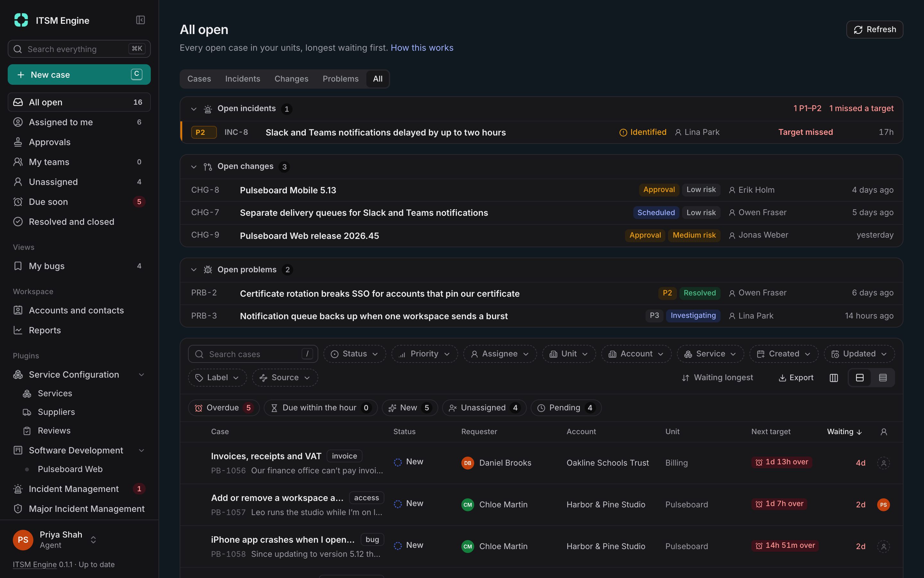Open Resolved and closed list
Viewport: 924px width, 578px height.
79,222
